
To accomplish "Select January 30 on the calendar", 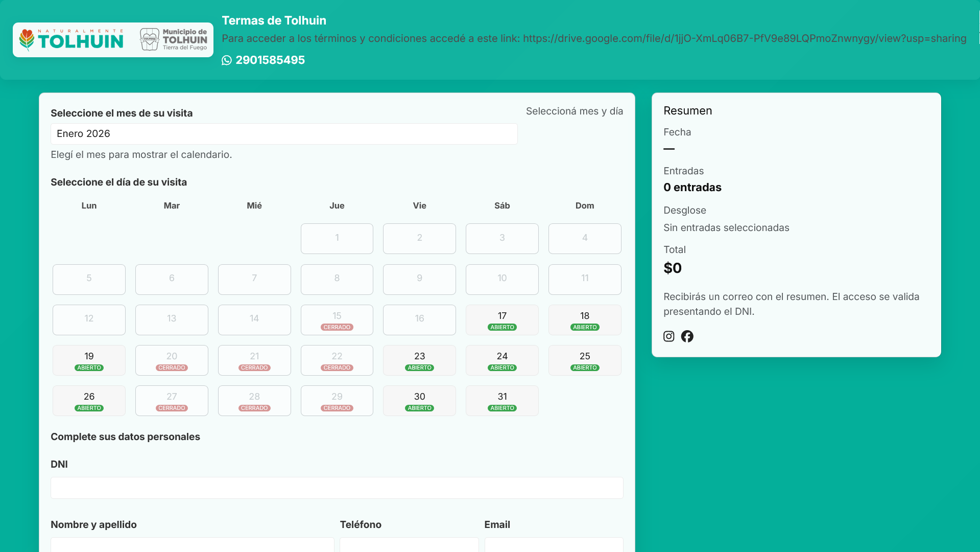I will pyautogui.click(x=419, y=400).
